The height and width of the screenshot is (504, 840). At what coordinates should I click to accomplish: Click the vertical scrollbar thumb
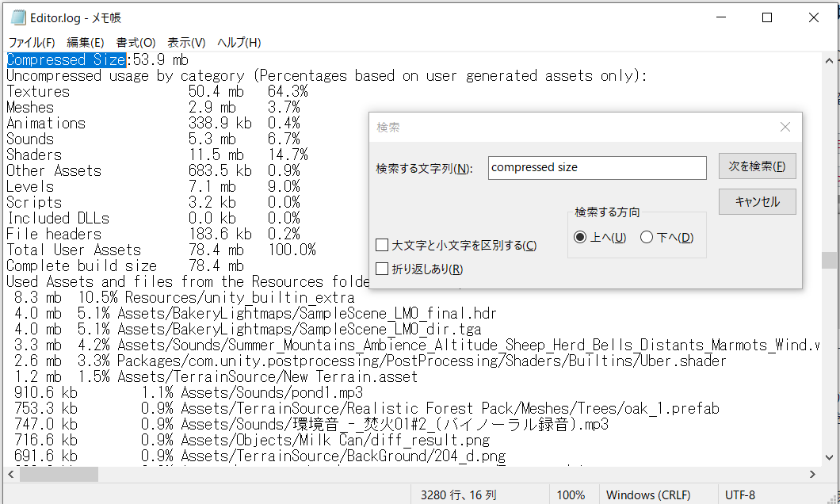(829, 260)
